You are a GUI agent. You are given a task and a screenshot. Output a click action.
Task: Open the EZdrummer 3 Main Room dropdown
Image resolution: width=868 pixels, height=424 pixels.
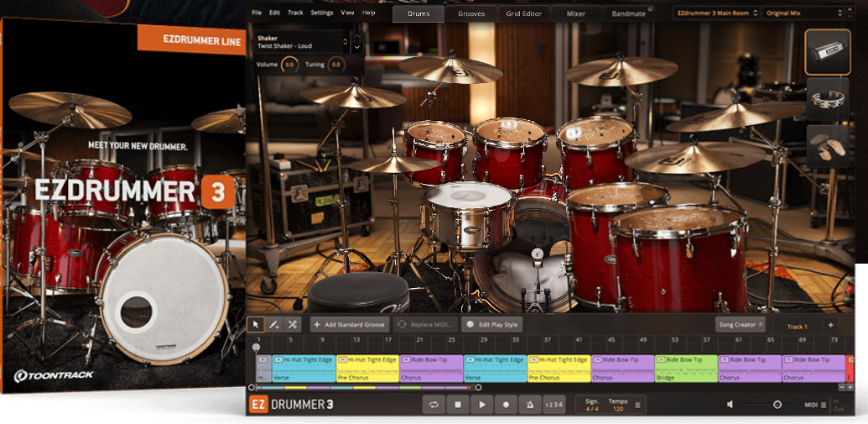click(x=715, y=13)
